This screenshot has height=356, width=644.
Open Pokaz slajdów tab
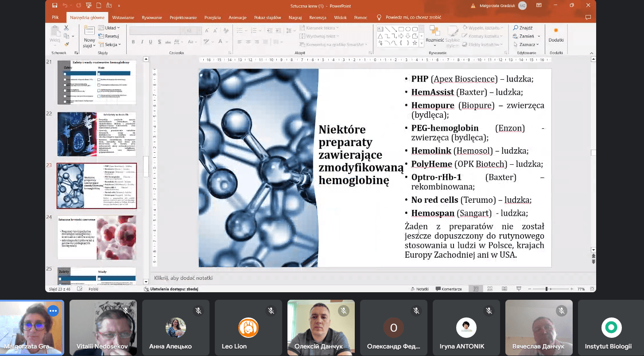click(x=268, y=17)
